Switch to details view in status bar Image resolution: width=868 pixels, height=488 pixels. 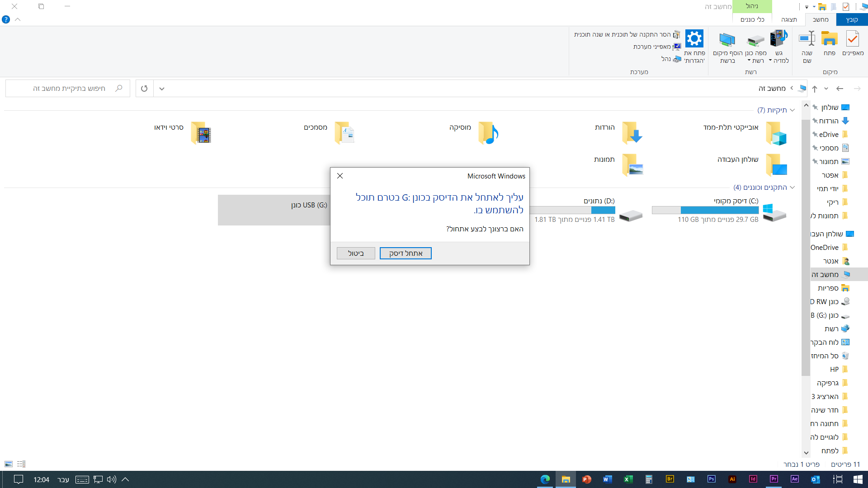point(21,464)
